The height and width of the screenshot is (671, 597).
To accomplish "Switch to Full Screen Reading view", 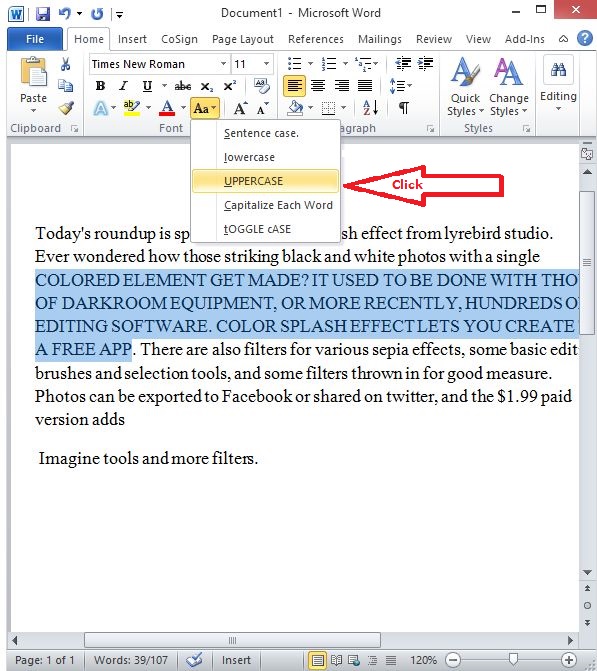I will point(336,660).
